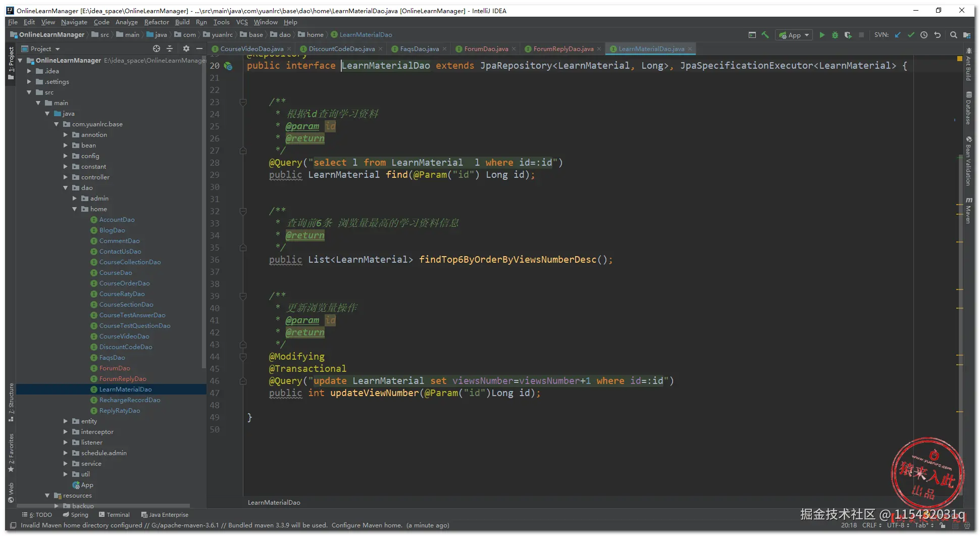Open Project panel settings gear
980x536 pixels.
[186, 48]
